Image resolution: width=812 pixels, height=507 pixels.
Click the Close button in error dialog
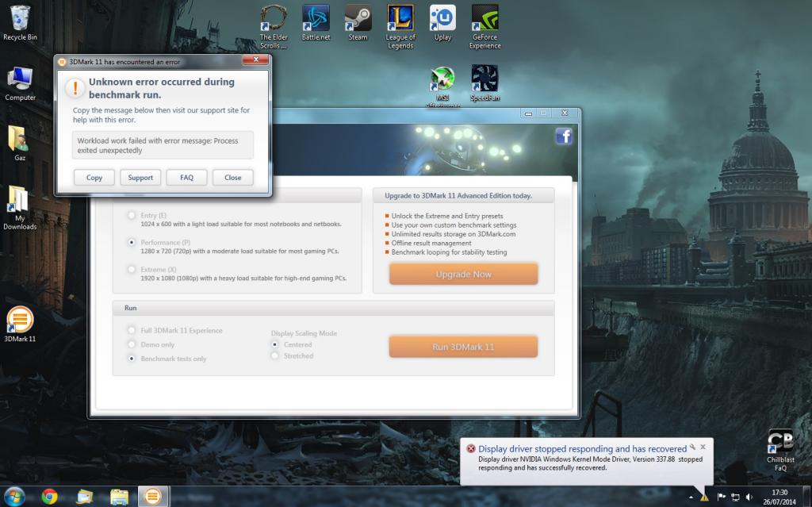click(x=233, y=177)
